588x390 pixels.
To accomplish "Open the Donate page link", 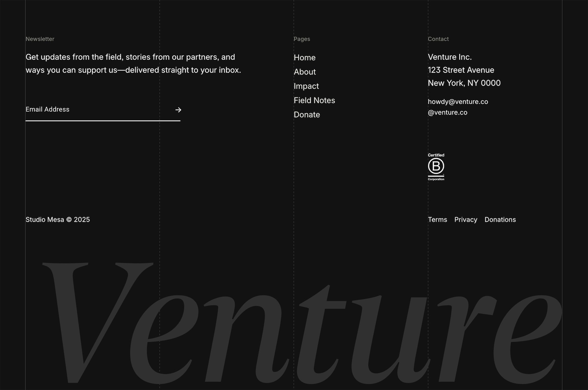I will click(x=307, y=115).
